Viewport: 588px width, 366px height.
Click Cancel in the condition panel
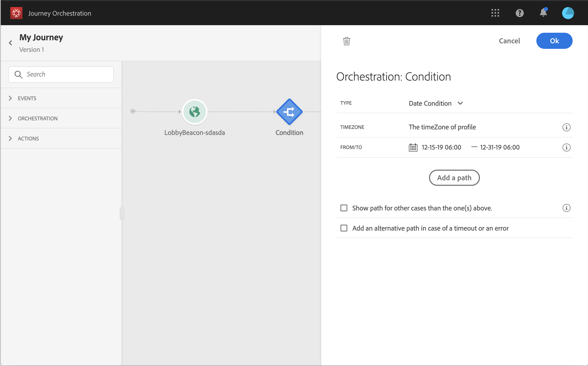point(509,41)
